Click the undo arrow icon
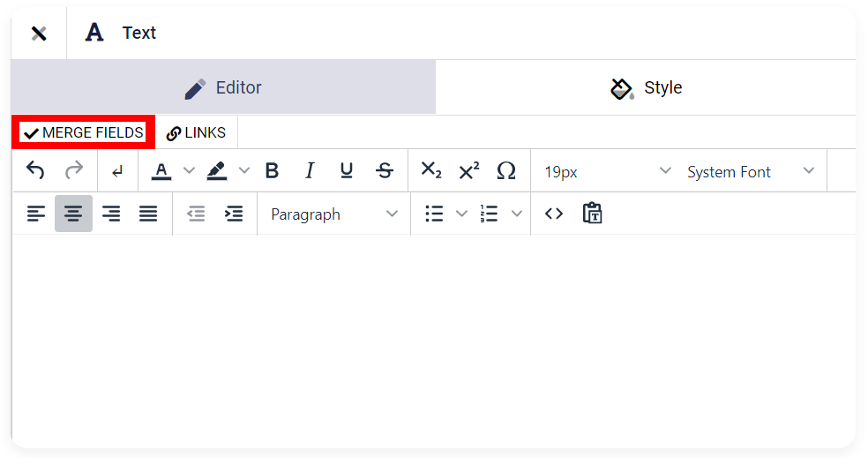 [35, 170]
